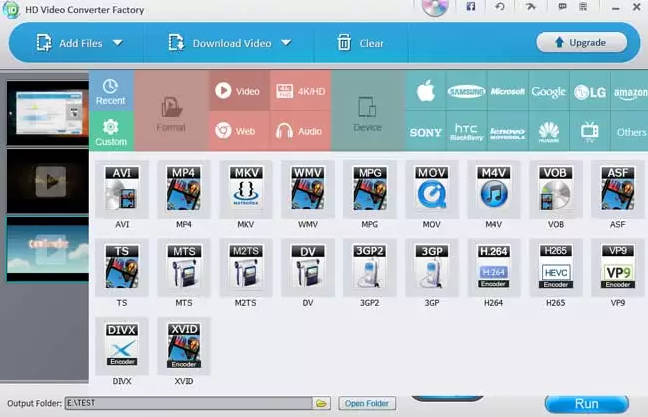Select the MP4 format icon
The height and width of the screenshot is (417, 648).
(x=183, y=189)
